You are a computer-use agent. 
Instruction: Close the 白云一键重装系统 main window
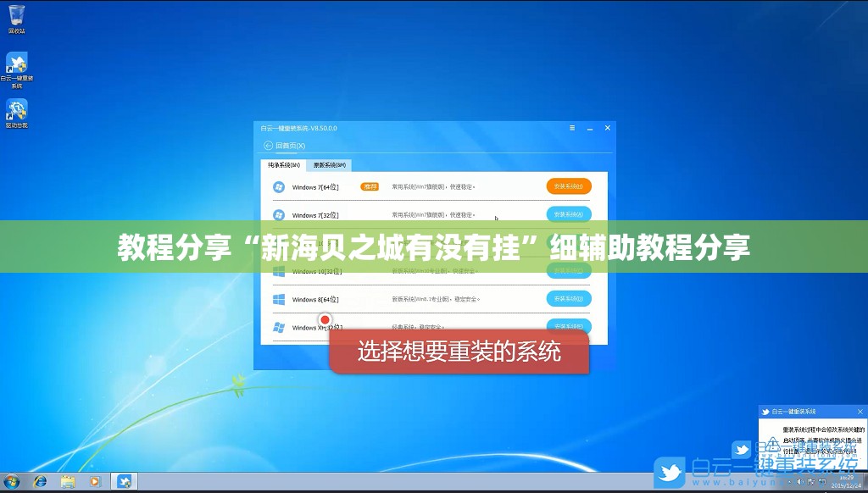607,128
